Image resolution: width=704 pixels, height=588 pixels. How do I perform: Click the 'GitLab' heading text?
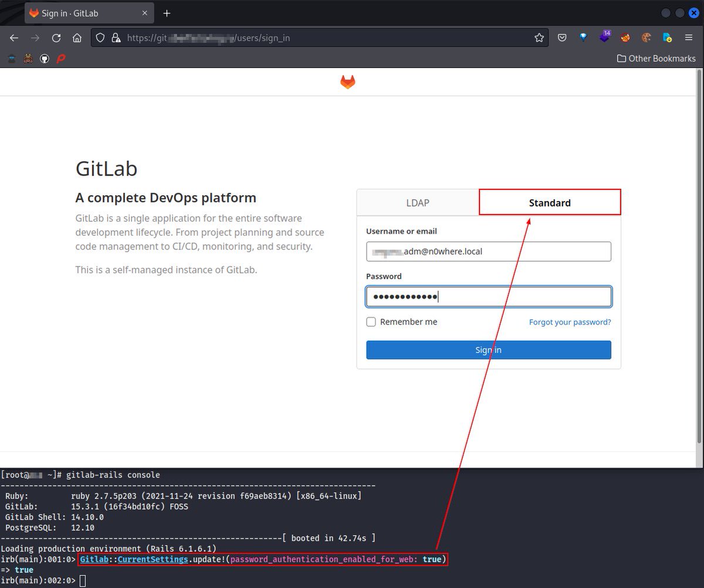106,169
